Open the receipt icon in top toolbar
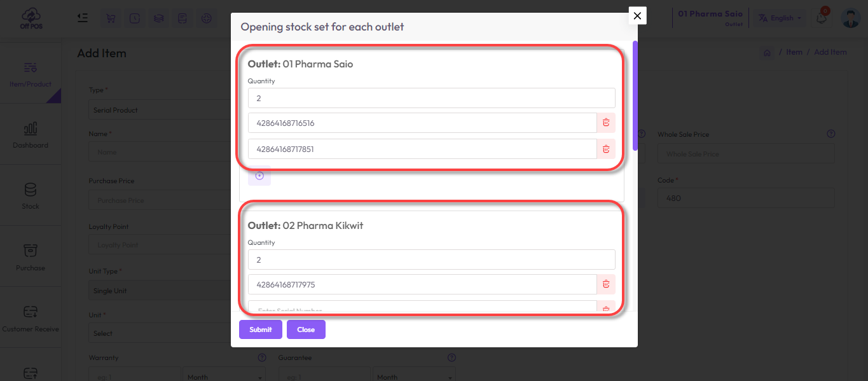868x381 pixels. (x=183, y=18)
